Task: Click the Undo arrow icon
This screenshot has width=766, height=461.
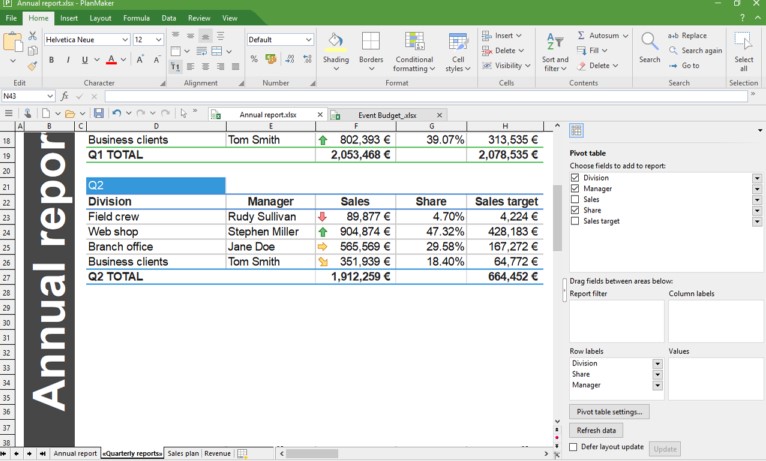Action: point(116,114)
